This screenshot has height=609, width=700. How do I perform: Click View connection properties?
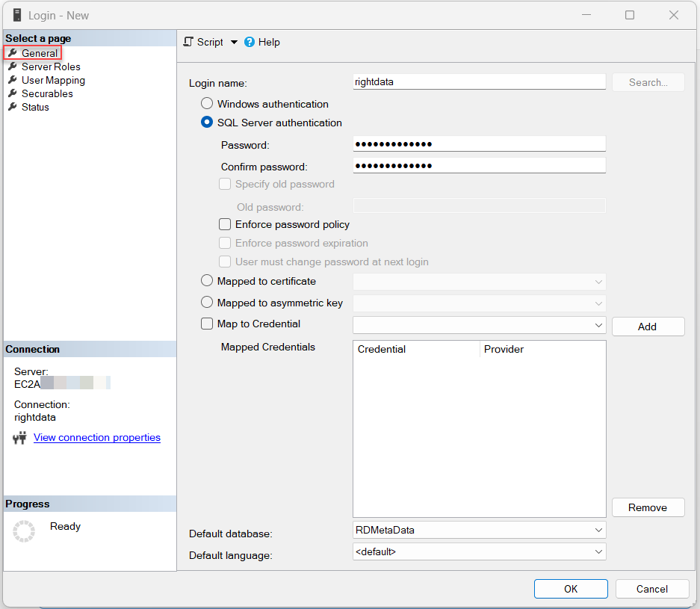(96, 437)
